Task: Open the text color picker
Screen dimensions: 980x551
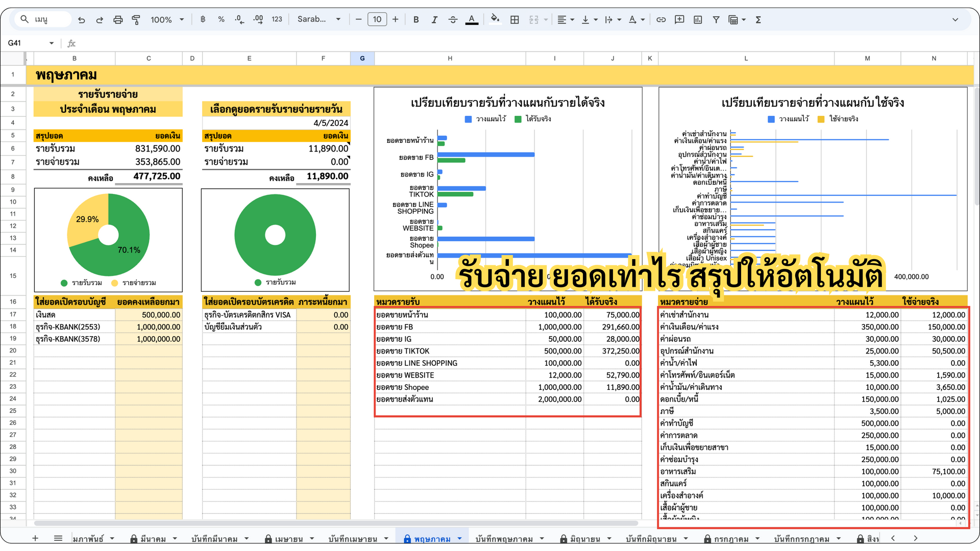Action: tap(472, 19)
